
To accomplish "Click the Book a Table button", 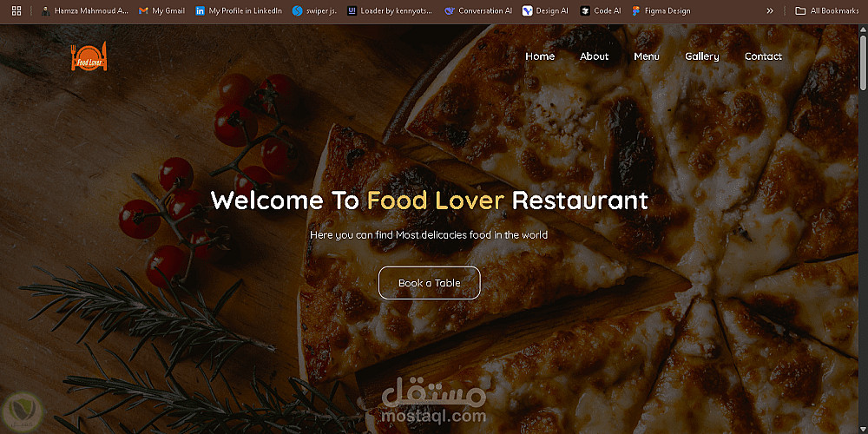I will (430, 283).
